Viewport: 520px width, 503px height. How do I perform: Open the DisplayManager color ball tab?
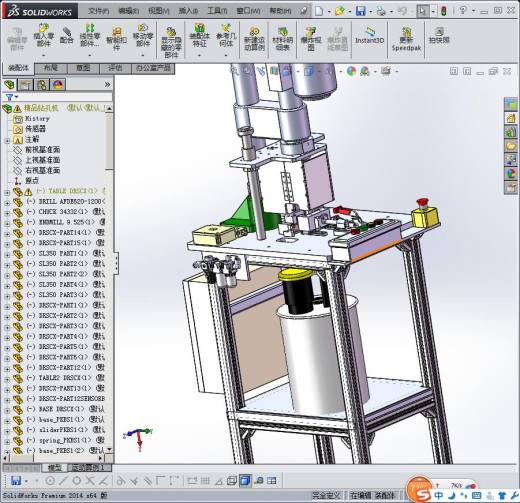(x=58, y=85)
